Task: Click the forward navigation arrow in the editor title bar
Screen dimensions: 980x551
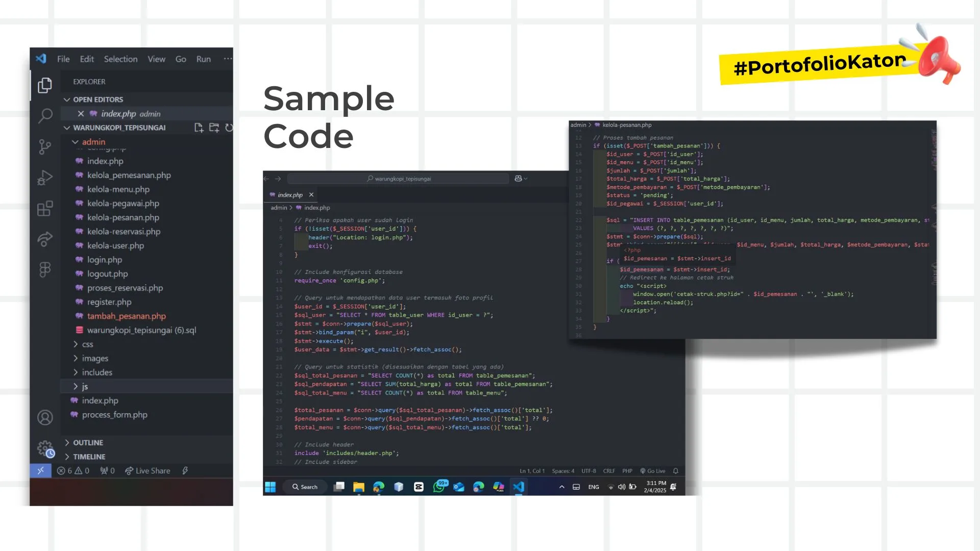Action: [x=278, y=179]
